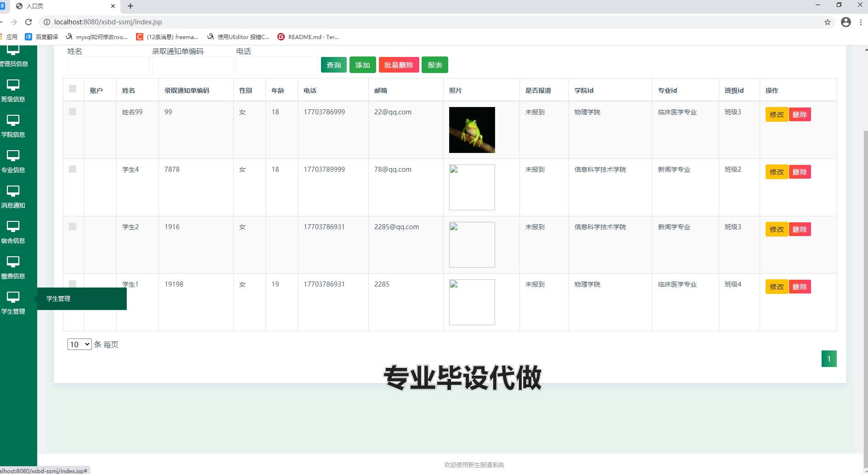Open the 使用UEditor 报错C... bookmark
The height and width of the screenshot is (474, 868).
(x=238, y=37)
